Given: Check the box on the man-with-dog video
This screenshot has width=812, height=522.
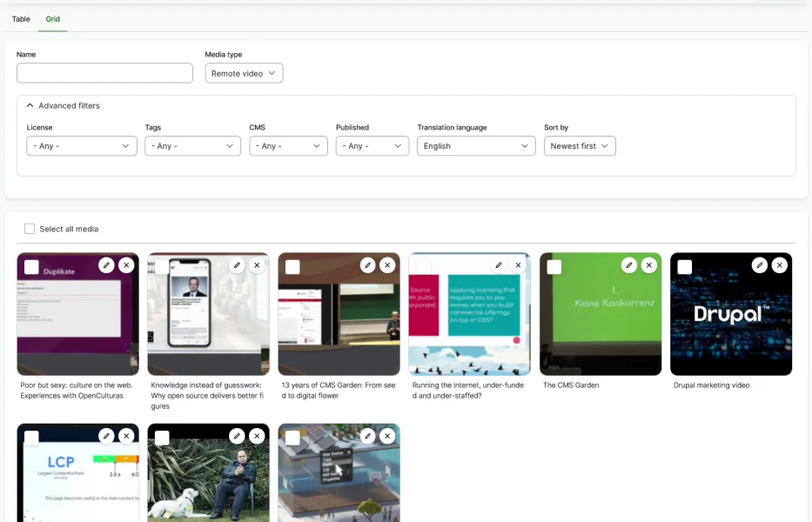Looking at the screenshot, I should (x=162, y=438).
